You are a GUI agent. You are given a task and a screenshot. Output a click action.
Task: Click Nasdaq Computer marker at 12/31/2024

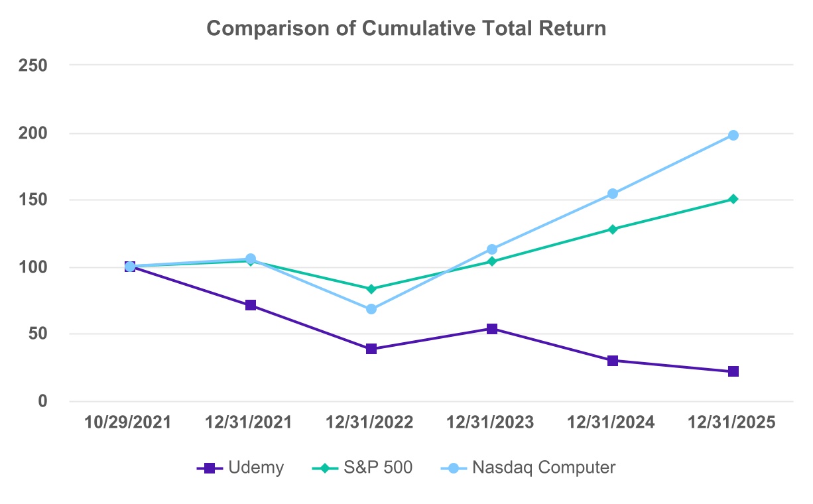pyautogui.click(x=613, y=194)
